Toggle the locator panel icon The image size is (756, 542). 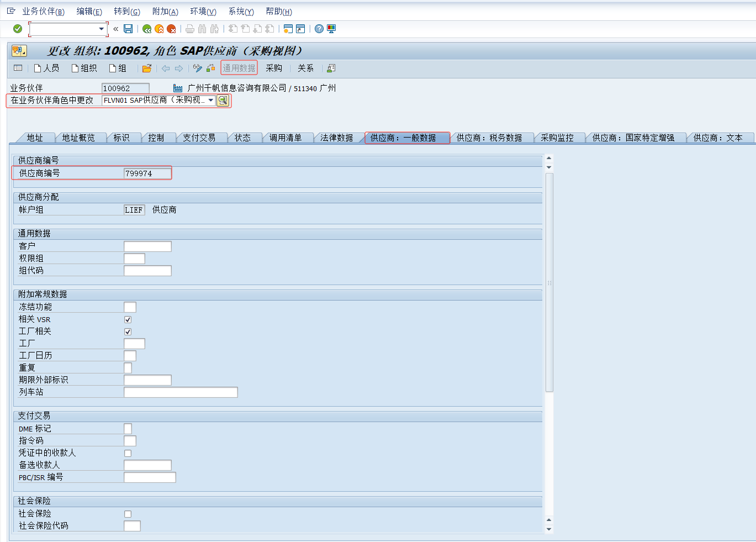(x=18, y=68)
